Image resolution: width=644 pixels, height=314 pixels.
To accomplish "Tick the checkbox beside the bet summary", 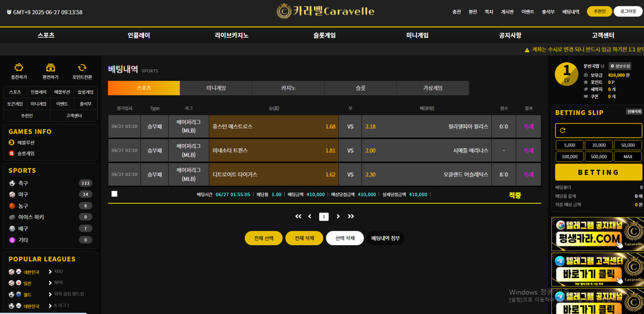I will coord(114,194).
